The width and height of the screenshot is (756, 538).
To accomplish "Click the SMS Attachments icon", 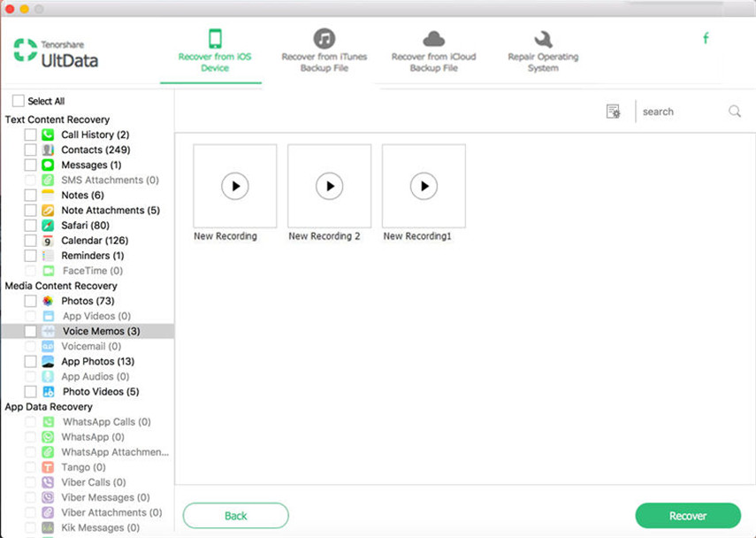I will [48, 180].
